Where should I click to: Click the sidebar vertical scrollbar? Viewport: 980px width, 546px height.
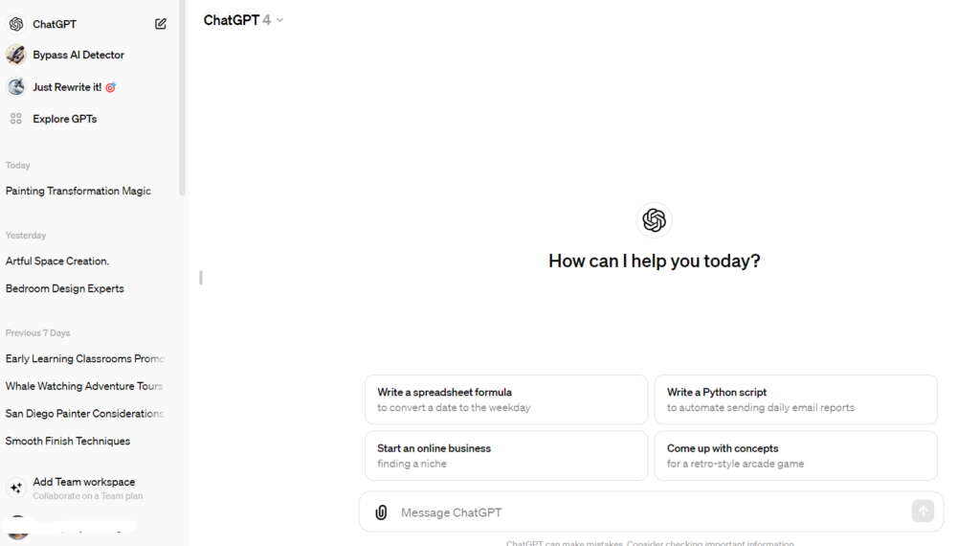183,99
